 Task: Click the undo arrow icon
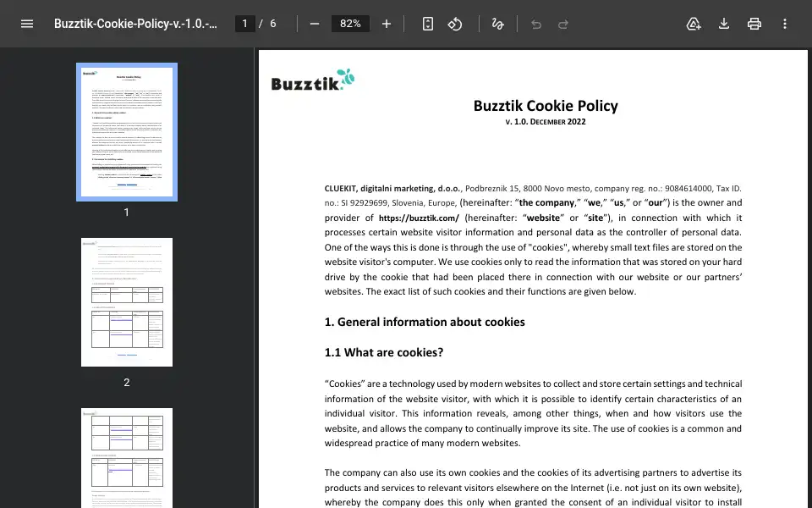(536, 24)
